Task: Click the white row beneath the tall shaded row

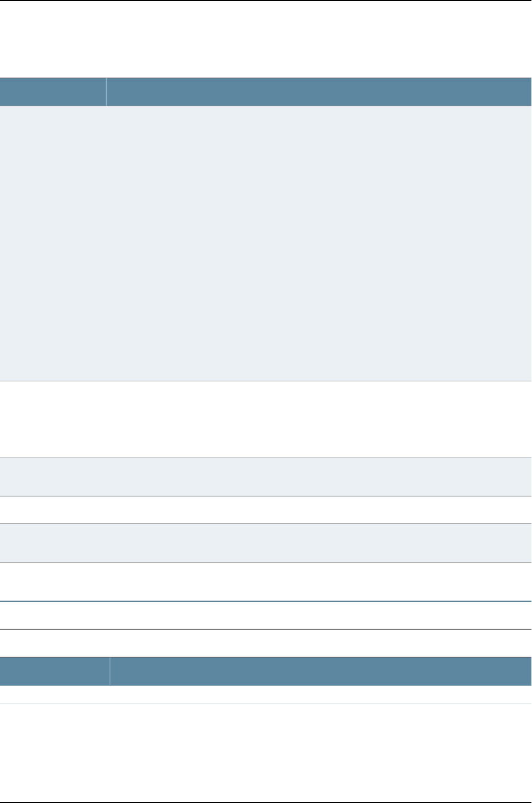Action: click(266, 419)
